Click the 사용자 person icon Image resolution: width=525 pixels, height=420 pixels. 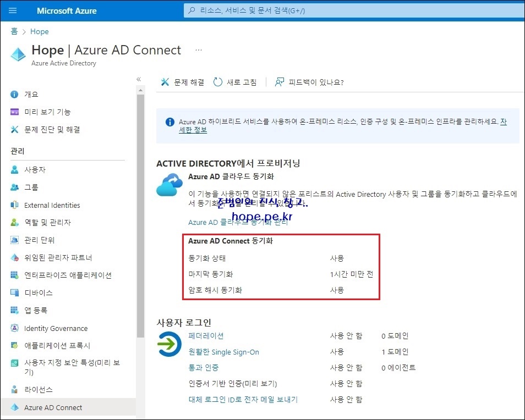(14, 169)
